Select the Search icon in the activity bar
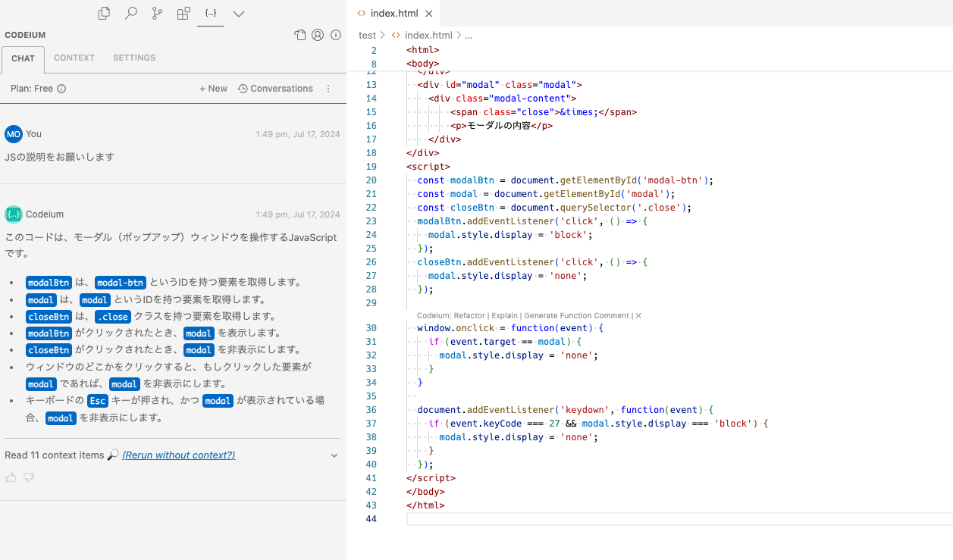The height and width of the screenshot is (560, 953). pyautogui.click(x=130, y=13)
